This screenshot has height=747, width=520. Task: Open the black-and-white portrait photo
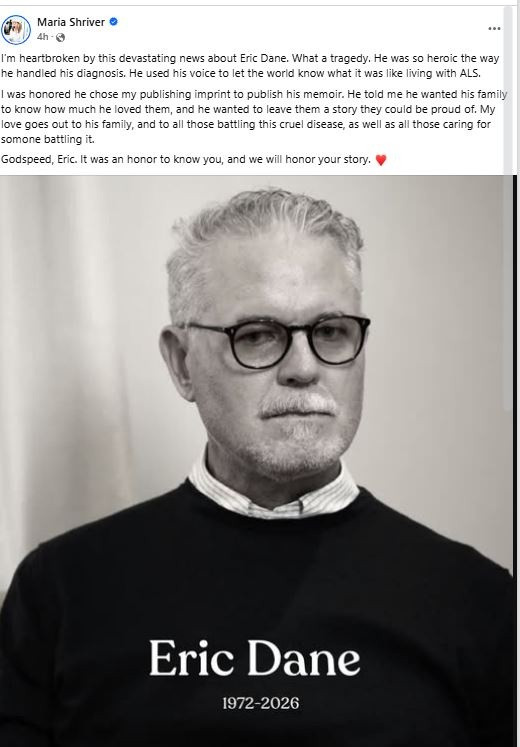[x=258, y=461]
